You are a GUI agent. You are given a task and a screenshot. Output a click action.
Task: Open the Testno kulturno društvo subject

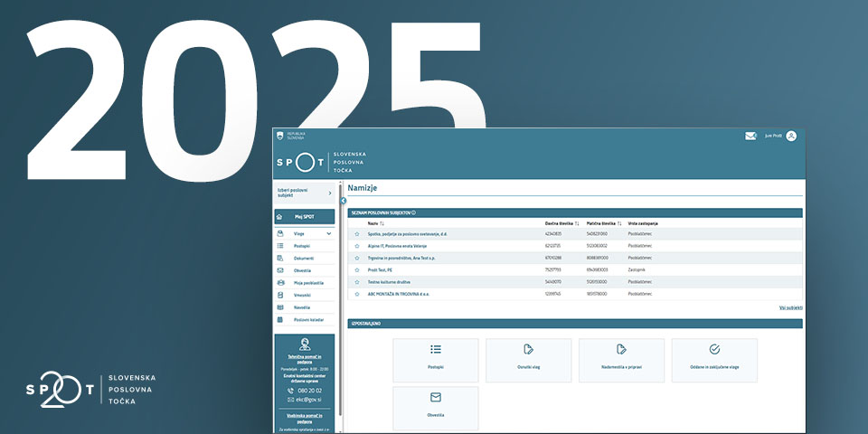(x=387, y=282)
